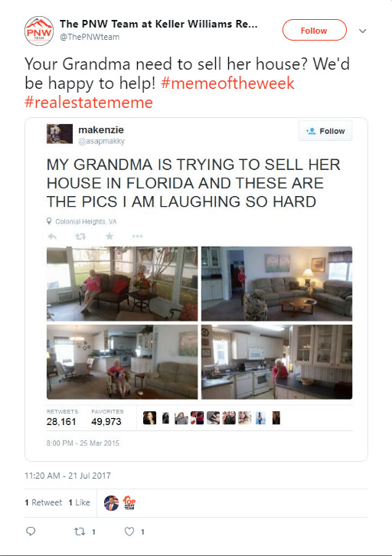Image resolution: width=392 pixels, height=556 pixels.
Task: Click the reply speech bubble icon
Action: click(x=31, y=531)
